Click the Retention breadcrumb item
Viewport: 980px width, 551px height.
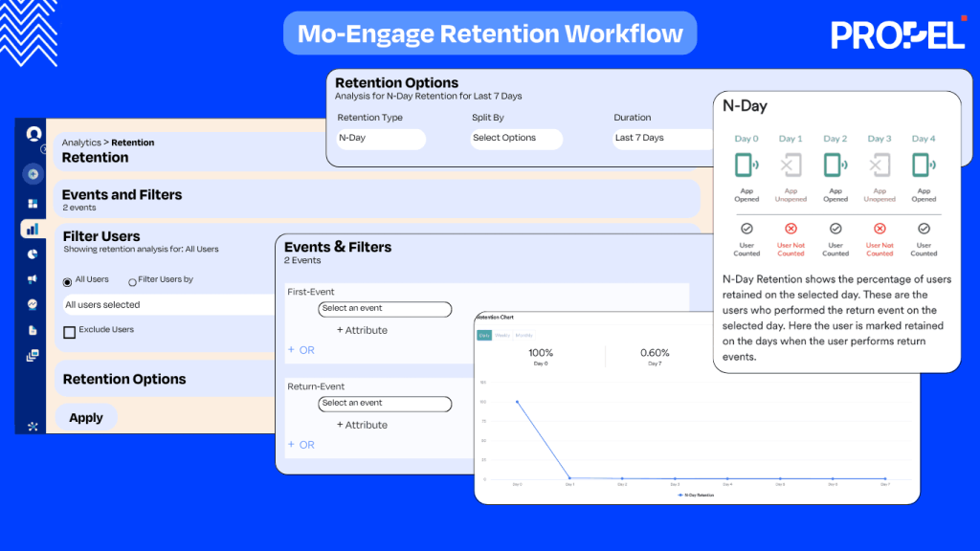tap(132, 143)
